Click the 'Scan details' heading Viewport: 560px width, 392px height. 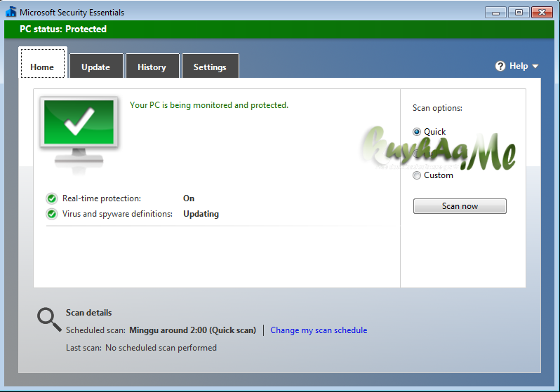pos(89,313)
